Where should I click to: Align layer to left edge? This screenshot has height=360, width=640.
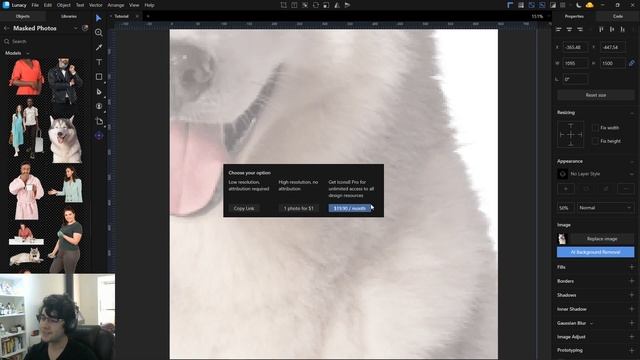(x=559, y=29)
